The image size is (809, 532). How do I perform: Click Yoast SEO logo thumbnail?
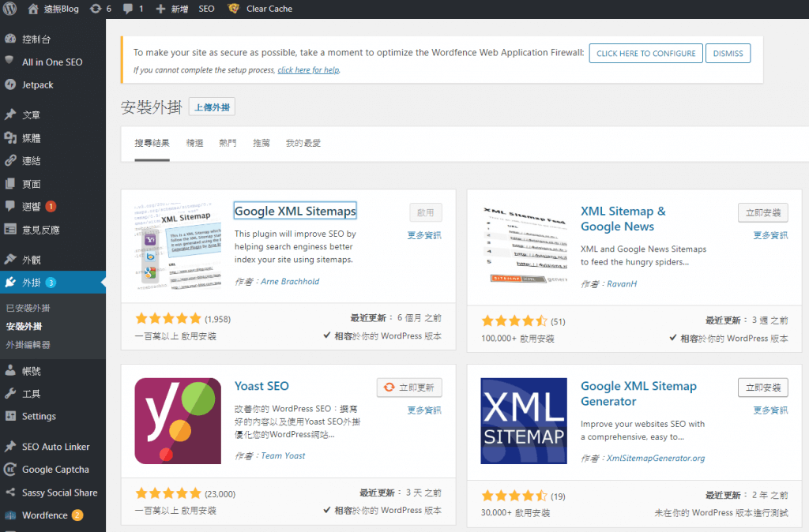[x=178, y=421]
